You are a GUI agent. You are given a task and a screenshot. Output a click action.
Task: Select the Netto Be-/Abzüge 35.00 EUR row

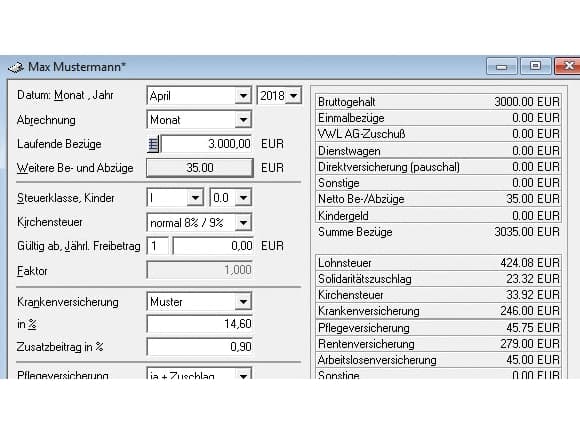click(x=438, y=199)
